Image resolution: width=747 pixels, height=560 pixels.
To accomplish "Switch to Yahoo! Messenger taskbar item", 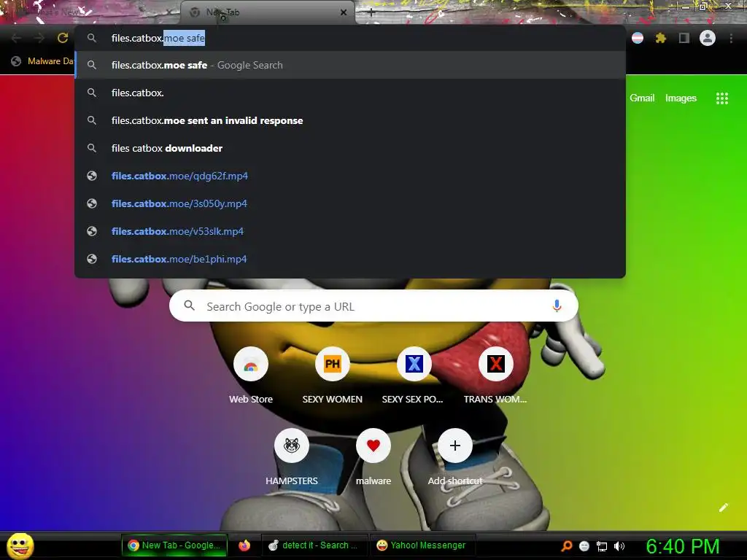I will pyautogui.click(x=421, y=545).
